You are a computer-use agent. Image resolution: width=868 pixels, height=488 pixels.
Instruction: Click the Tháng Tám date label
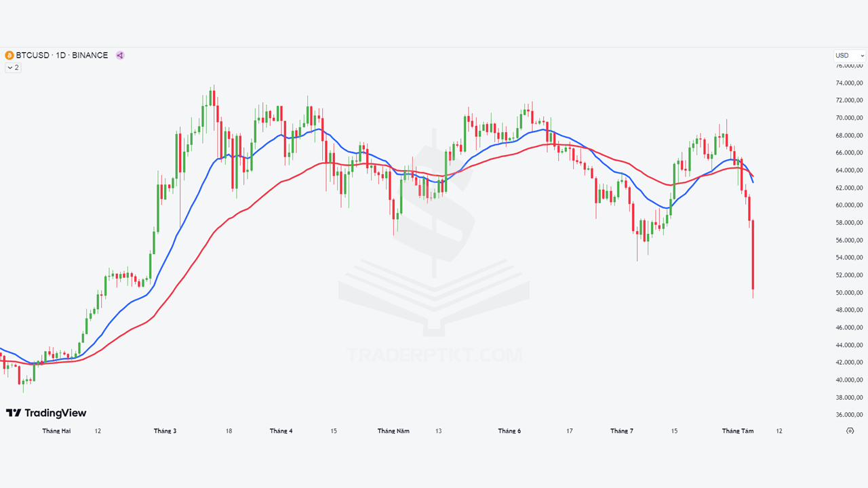(x=738, y=431)
